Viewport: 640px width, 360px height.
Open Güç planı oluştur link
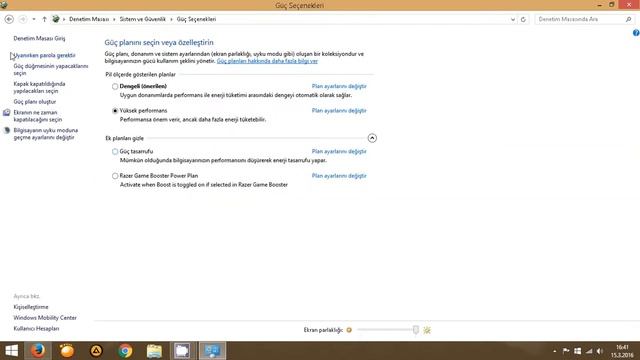(35, 102)
